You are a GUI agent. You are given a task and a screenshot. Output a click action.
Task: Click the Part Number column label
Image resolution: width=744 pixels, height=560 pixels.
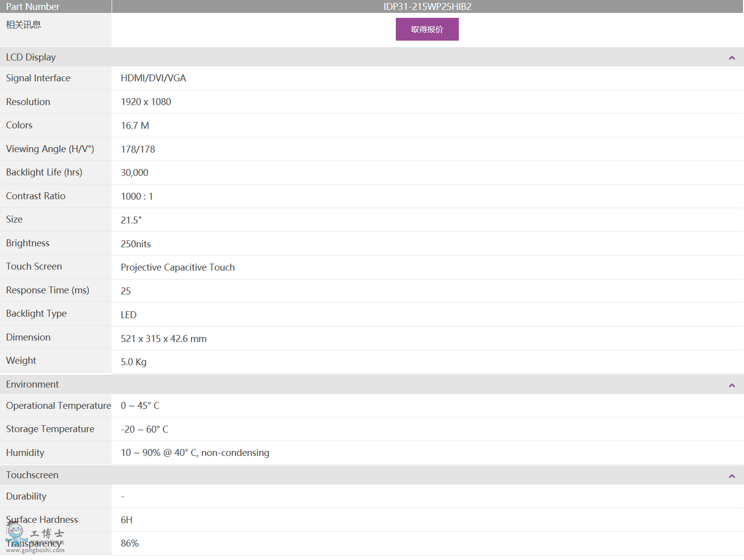tap(33, 6)
